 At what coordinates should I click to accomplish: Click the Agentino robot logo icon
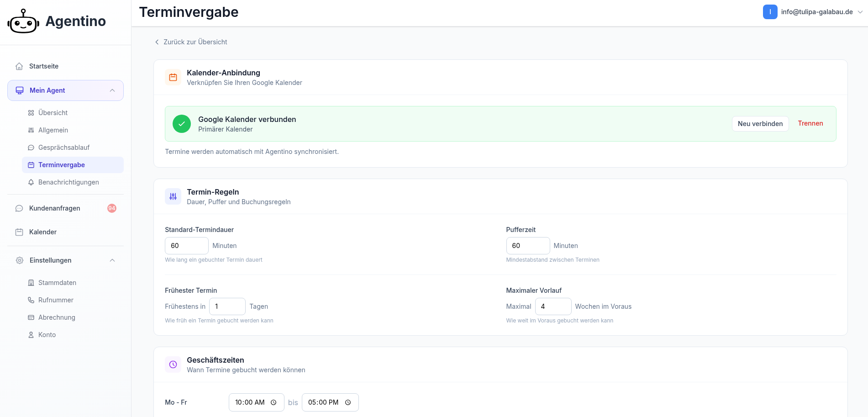23,21
